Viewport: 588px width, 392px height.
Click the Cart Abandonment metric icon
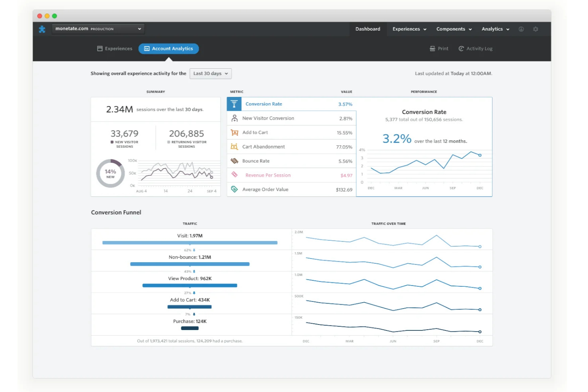[234, 147]
